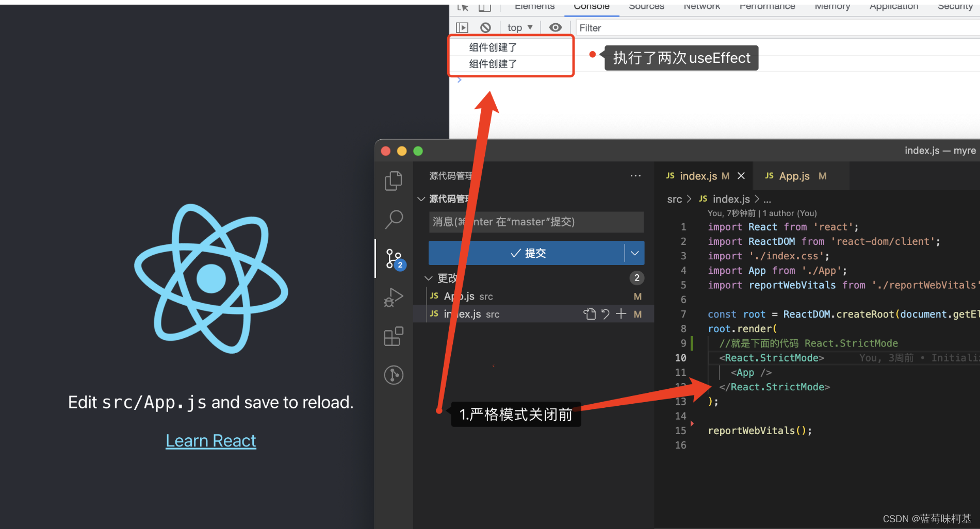The image size is (980, 529).
Task: Open the top context dropdown in console
Action: tap(520, 27)
